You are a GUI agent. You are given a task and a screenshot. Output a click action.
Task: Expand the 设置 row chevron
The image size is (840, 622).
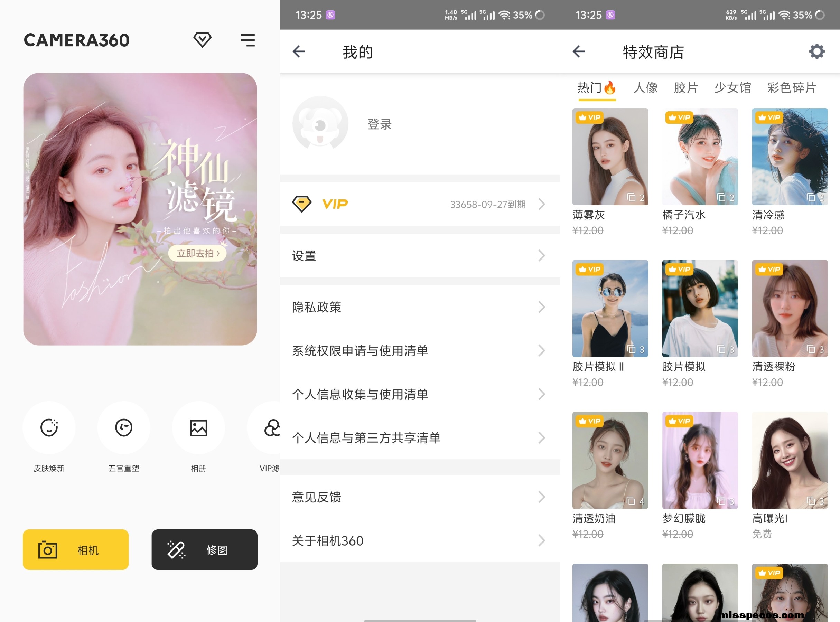coord(542,256)
